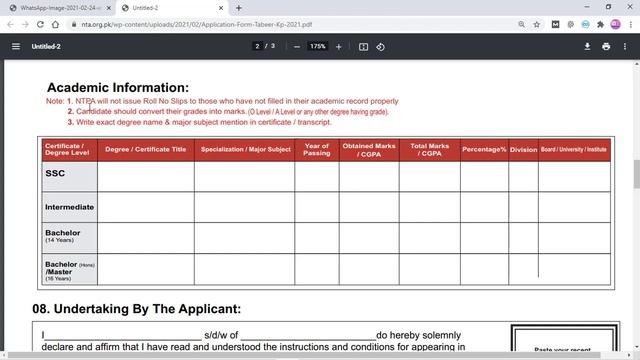Image resolution: width=640 pixels, height=360 pixels.
Task: Click the URL address bar
Action: [294, 24]
